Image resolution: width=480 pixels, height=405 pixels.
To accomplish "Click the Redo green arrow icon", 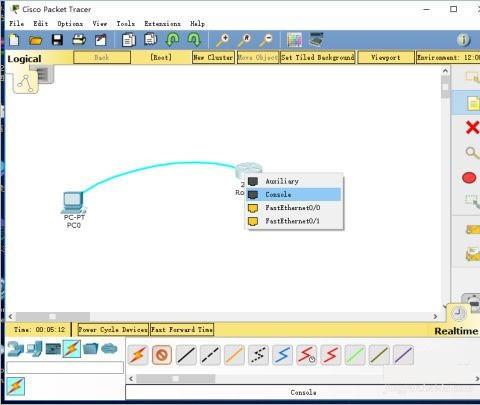I will [x=194, y=40].
